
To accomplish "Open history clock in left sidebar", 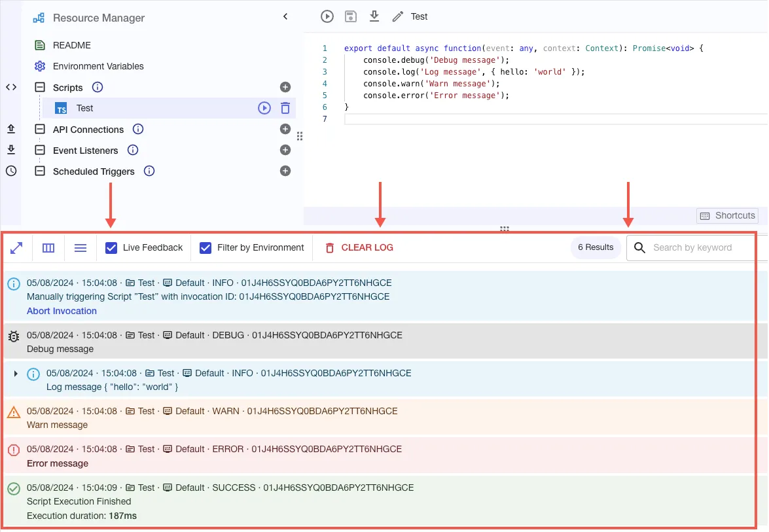I will pos(11,171).
